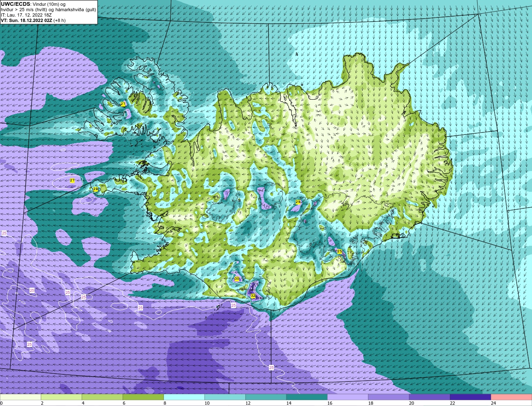Pick the 4–6 m/s green color bar segment

(102, 397)
